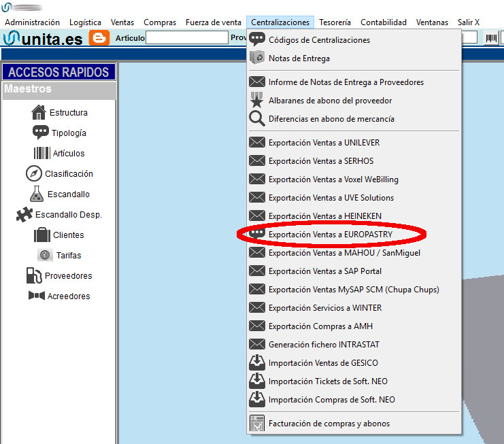Screen dimensions: 504x444
Task: Open the Fuerza de venta menu
Action: coord(214,22)
